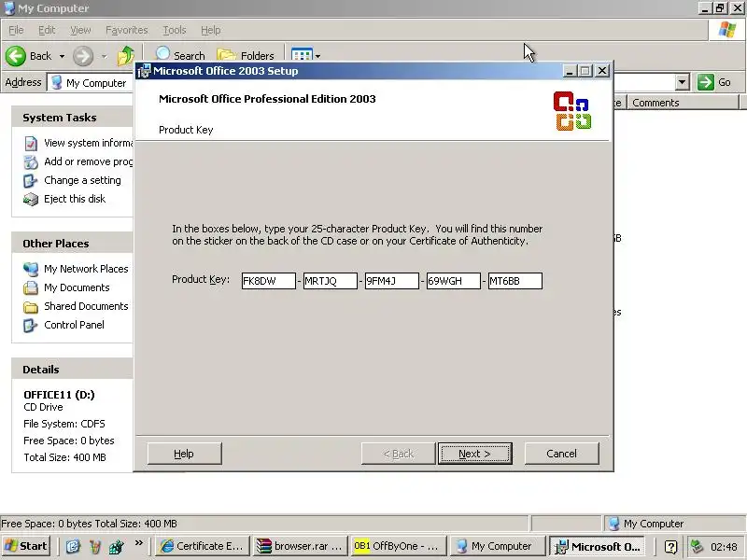
Task: Open the Start menu
Action: coord(26,546)
